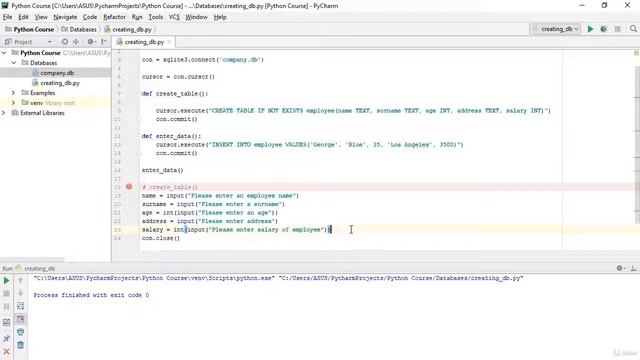The width and height of the screenshot is (640, 360).
Task: Open the Navigate menu
Action: click(65, 17)
